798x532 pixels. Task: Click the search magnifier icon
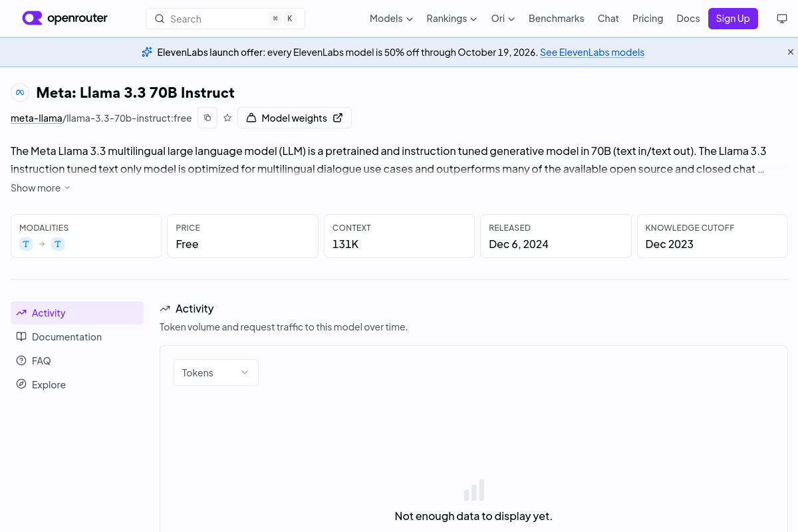point(160,19)
